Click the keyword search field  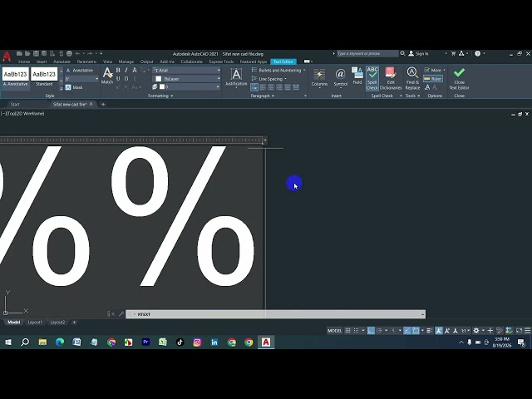367,53
